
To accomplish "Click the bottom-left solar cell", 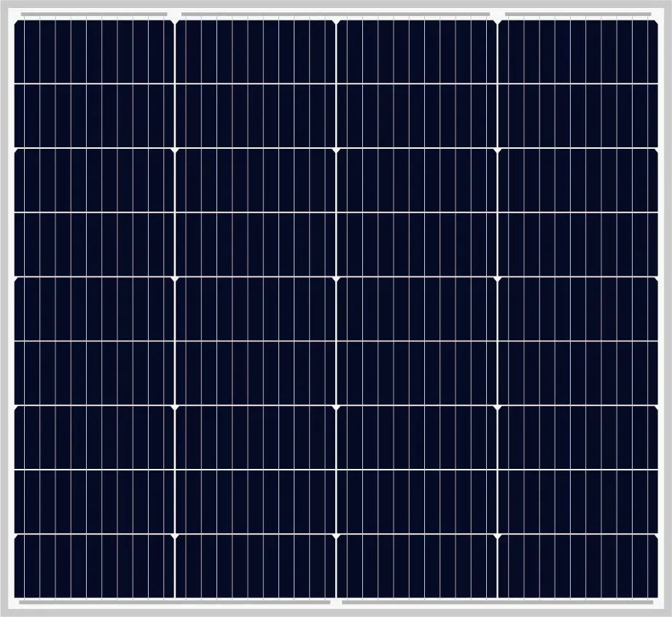I will pyautogui.click(x=94, y=565).
